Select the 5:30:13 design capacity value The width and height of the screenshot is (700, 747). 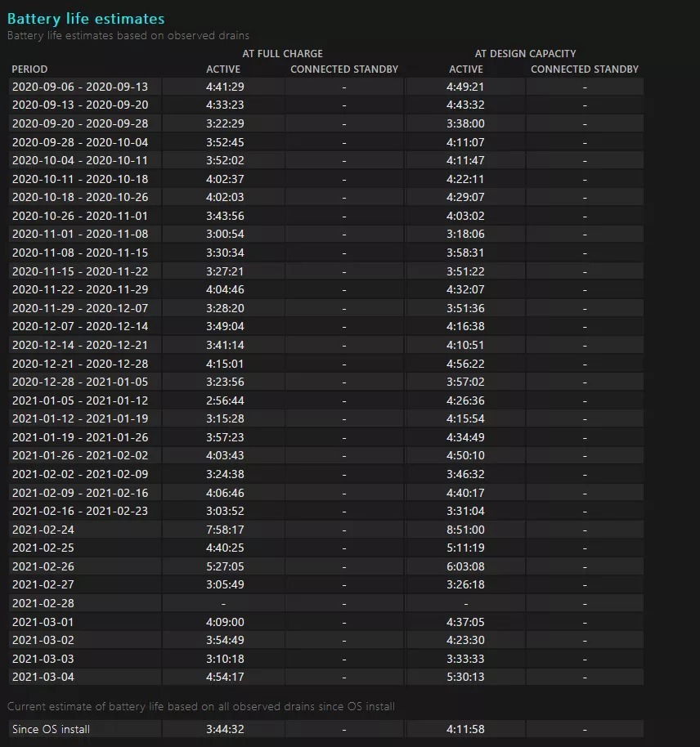click(465, 677)
